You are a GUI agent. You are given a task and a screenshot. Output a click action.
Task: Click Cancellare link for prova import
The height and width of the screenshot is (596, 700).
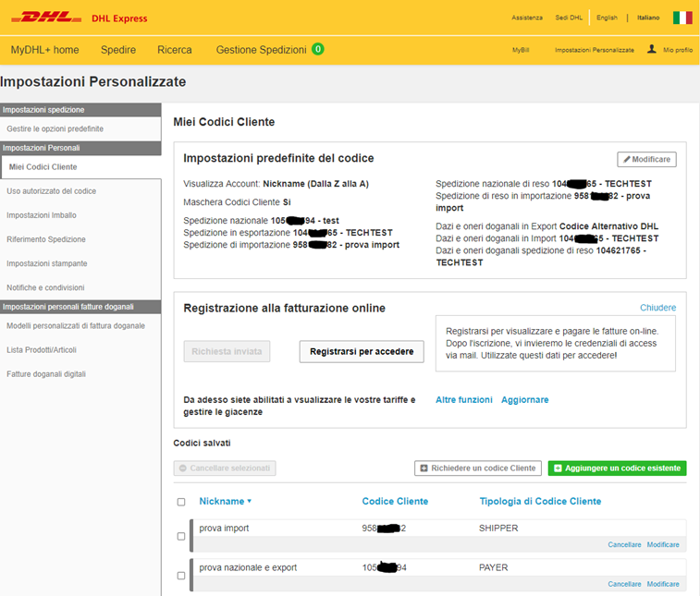[624, 545]
